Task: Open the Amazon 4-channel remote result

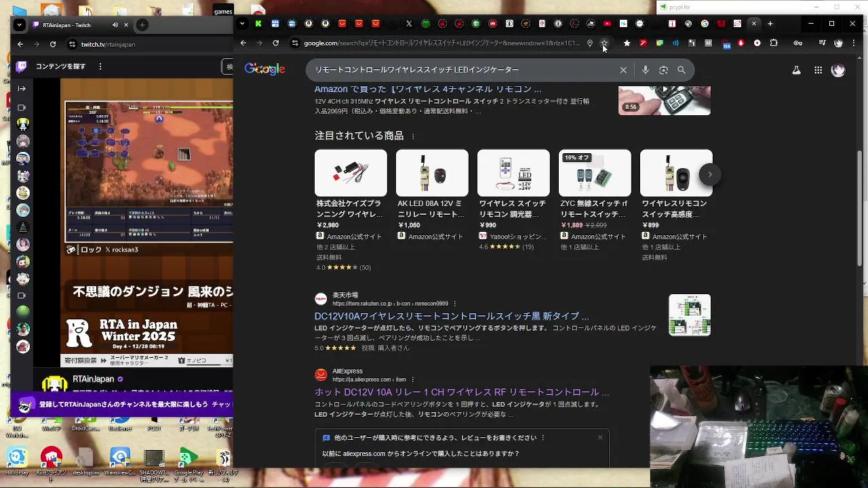Action: pos(428,89)
